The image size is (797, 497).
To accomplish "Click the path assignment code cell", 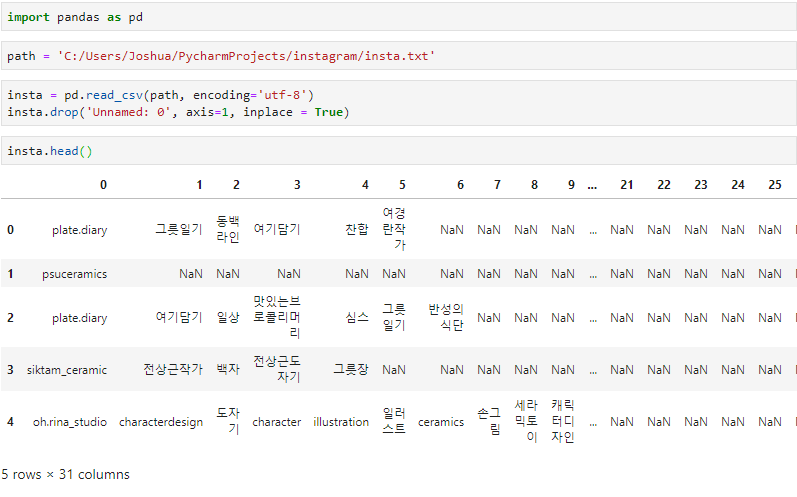I will pyautogui.click(x=399, y=56).
